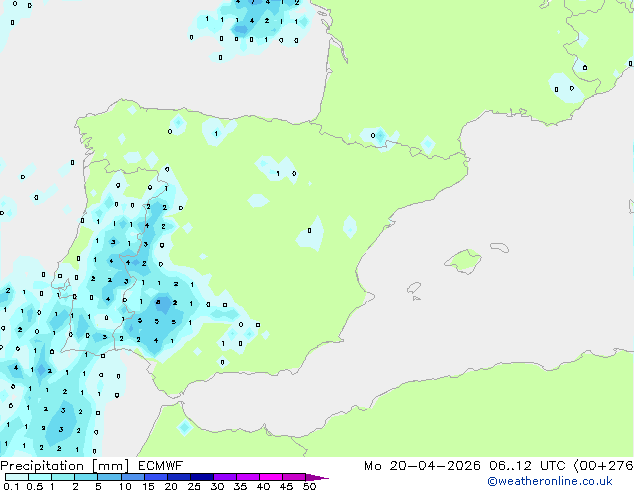Click the 15–20 mm legend swatch
This screenshot has height=490, width=634.
155,477
